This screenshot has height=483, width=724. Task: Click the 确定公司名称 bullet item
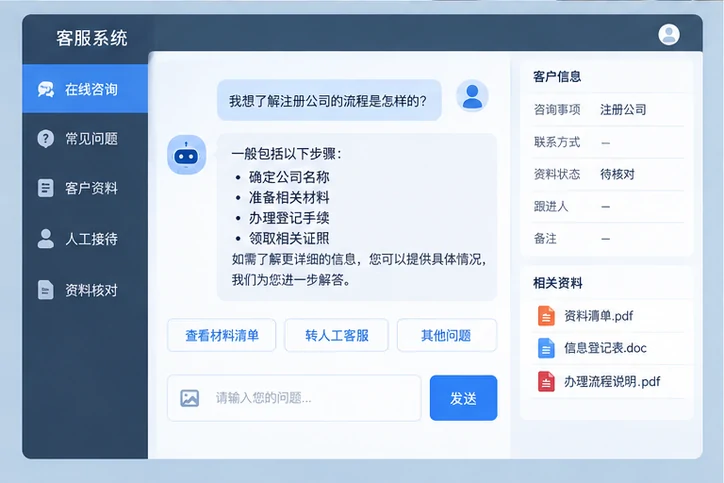(289, 177)
